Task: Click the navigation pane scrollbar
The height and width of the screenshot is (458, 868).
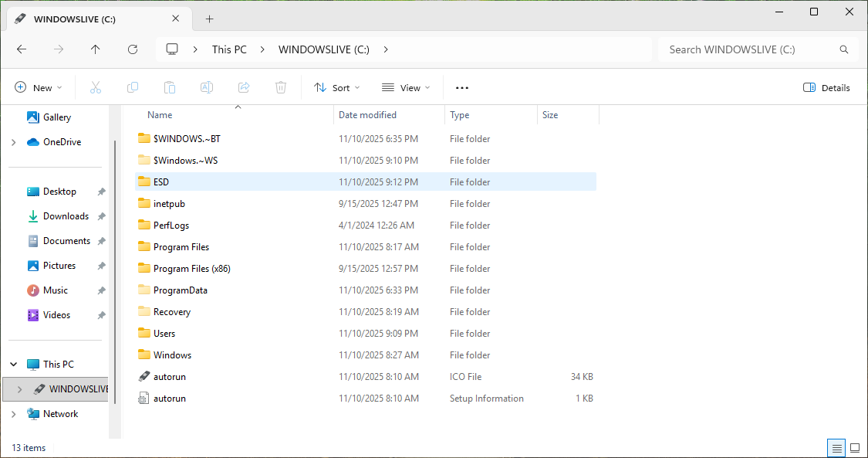Action: pyautogui.click(x=116, y=270)
